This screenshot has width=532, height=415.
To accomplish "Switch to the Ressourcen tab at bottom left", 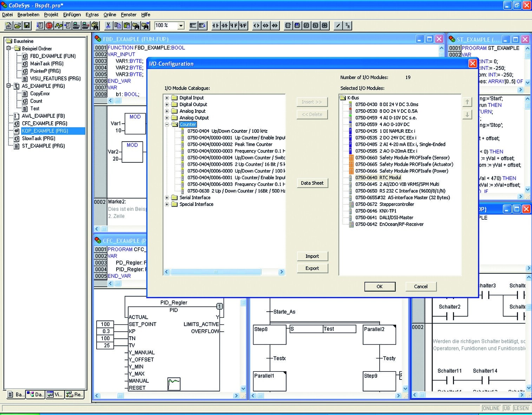I will [x=74, y=395].
